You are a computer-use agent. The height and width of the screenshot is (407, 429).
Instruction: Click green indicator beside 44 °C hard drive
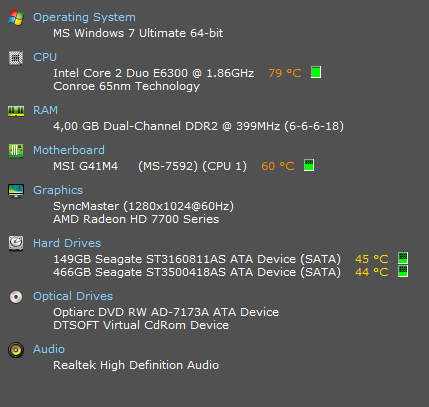click(x=403, y=271)
